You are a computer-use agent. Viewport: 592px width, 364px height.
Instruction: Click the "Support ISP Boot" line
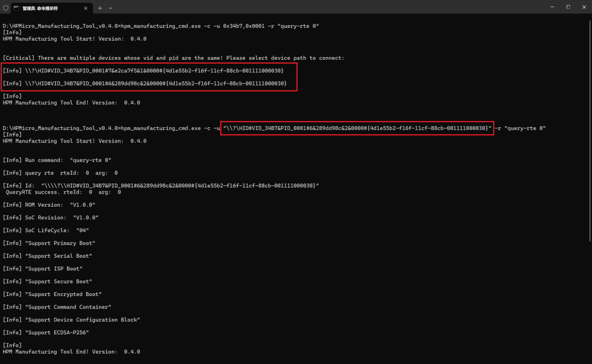pos(43,269)
